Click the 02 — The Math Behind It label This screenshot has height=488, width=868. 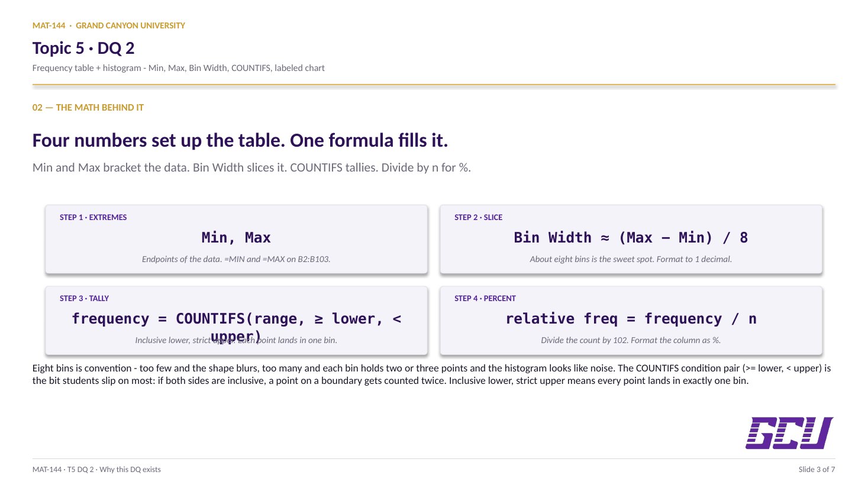coord(88,108)
